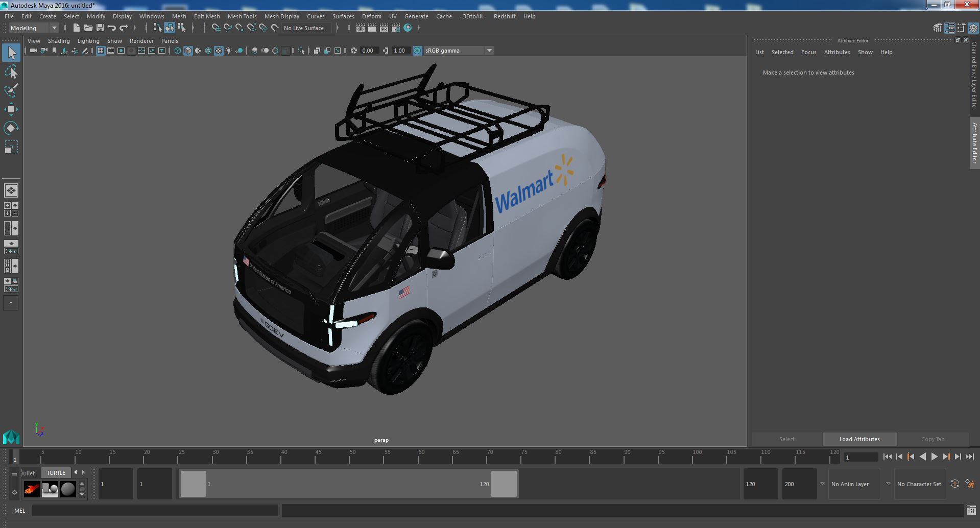Render the current frame icon
The width and height of the screenshot is (980, 528).
pyautogui.click(x=372, y=28)
